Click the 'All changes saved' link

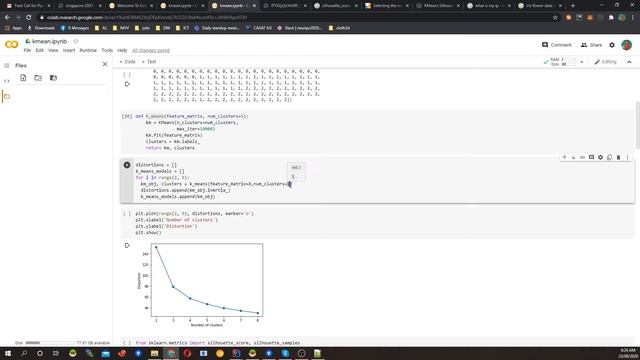[x=151, y=50]
